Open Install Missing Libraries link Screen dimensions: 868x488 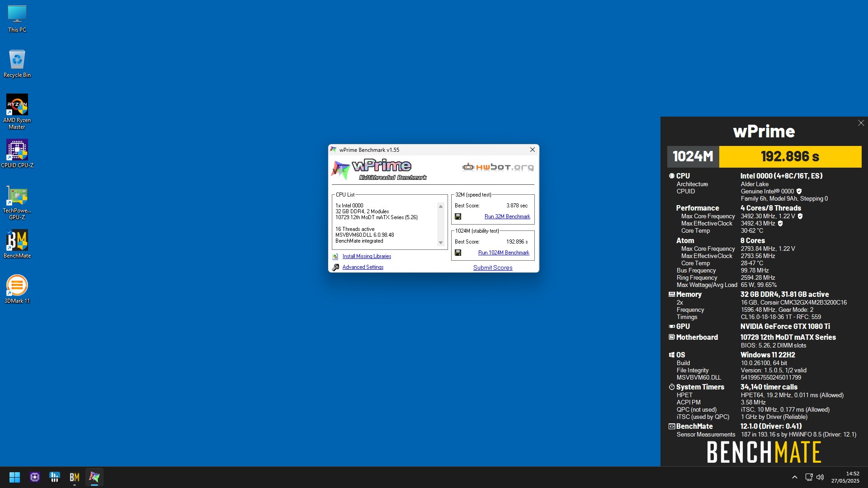click(367, 256)
